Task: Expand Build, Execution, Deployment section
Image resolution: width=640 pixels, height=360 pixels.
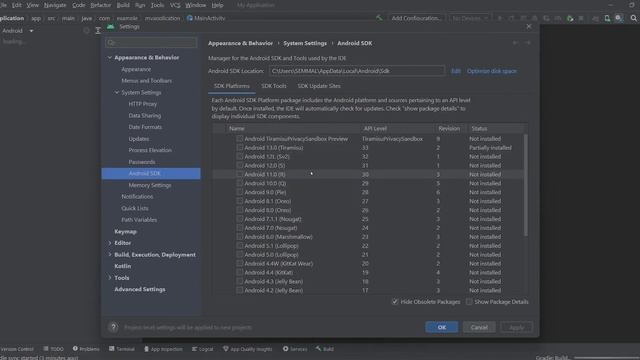Action: click(109, 255)
